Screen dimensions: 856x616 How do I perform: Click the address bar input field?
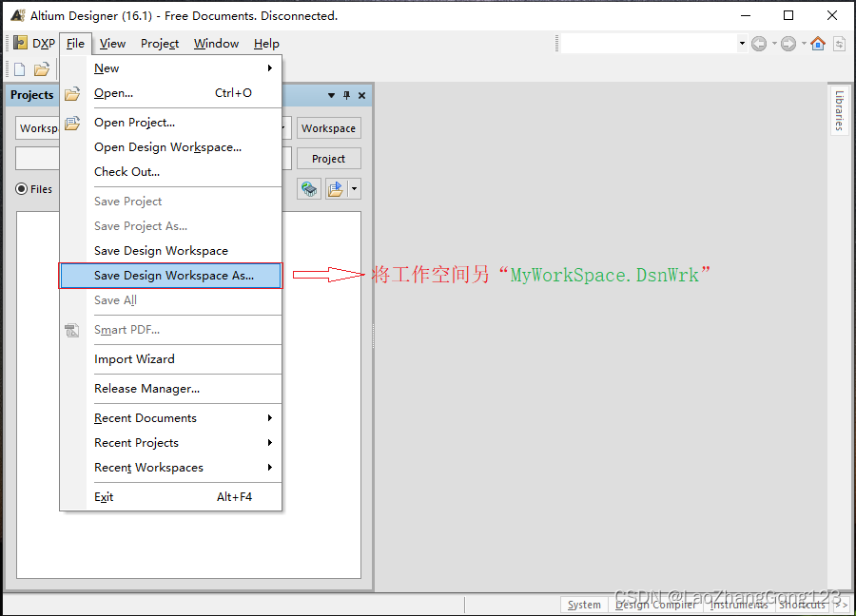coord(649,43)
